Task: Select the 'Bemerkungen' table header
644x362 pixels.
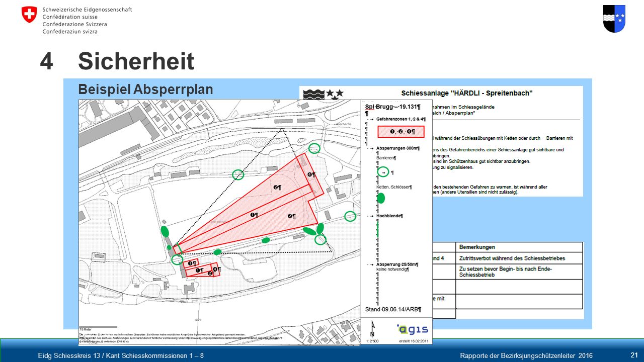Action: tap(477, 247)
